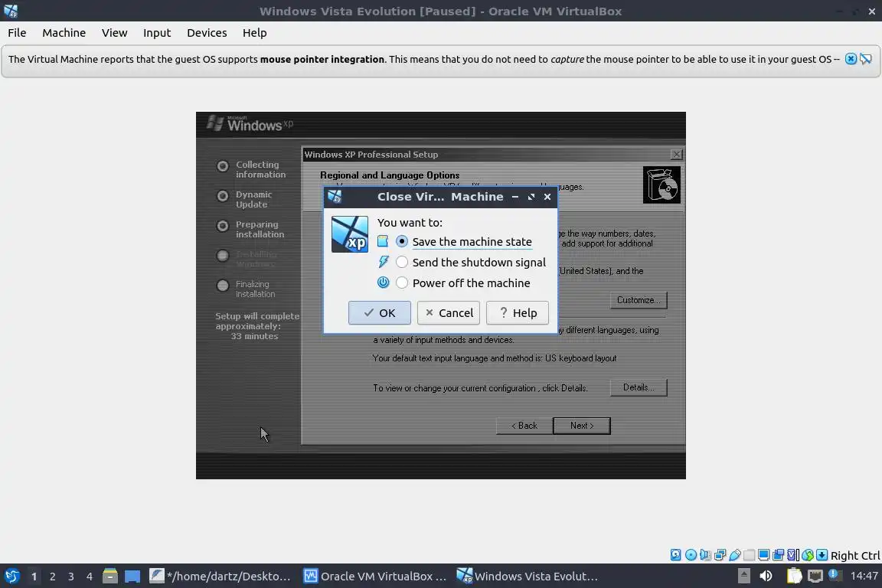Click the network connection tray icon
This screenshot has width=882, height=588.
point(815,576)
